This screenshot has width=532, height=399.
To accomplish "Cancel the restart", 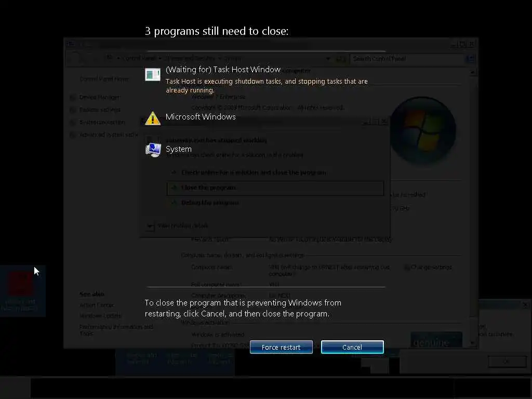I will pos(352,347).
